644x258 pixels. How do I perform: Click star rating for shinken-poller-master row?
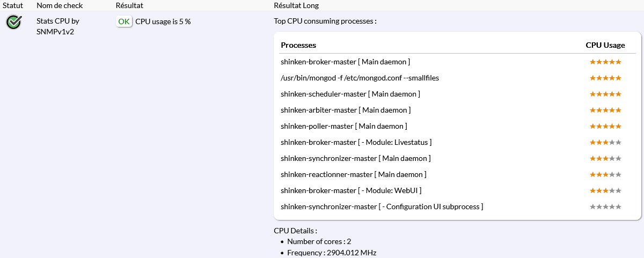coord(605,126)
